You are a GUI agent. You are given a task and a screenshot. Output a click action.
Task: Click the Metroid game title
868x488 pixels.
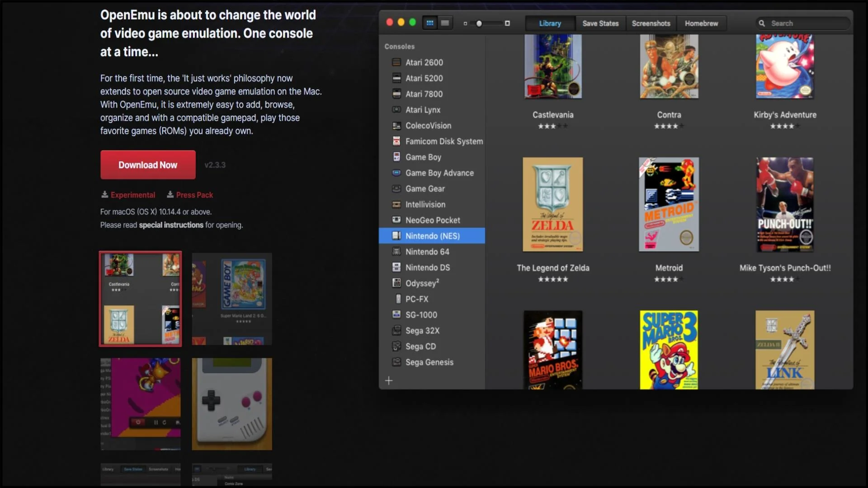point(669,268)
